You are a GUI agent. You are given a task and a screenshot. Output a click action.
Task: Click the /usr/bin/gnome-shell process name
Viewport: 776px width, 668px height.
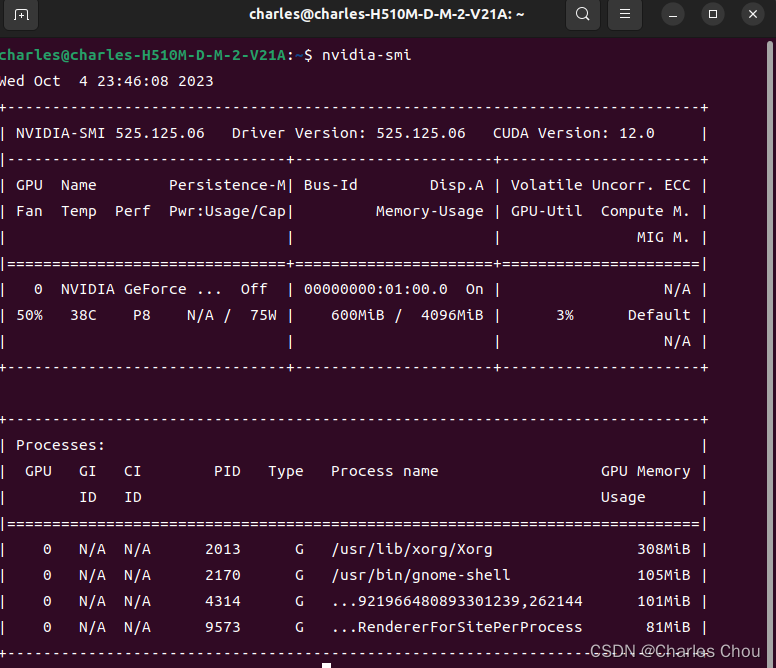421,575
